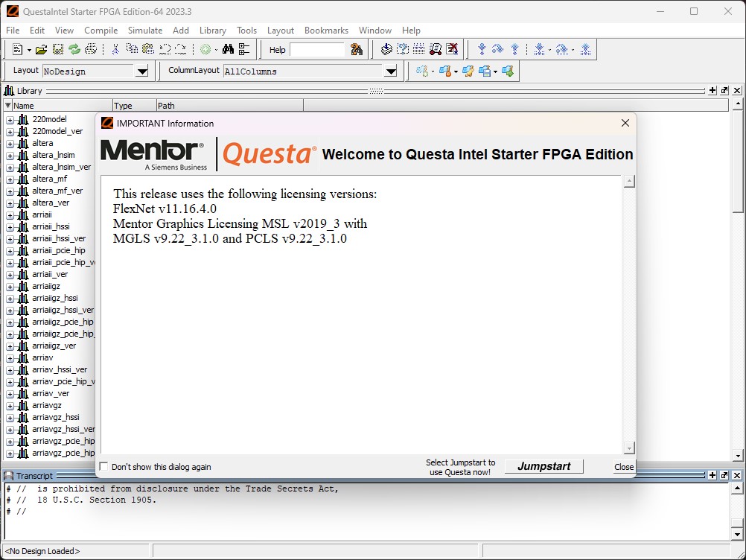Open the dropdown arrow beside the New file icon
746x560 pixels.
tap(29, 49)
